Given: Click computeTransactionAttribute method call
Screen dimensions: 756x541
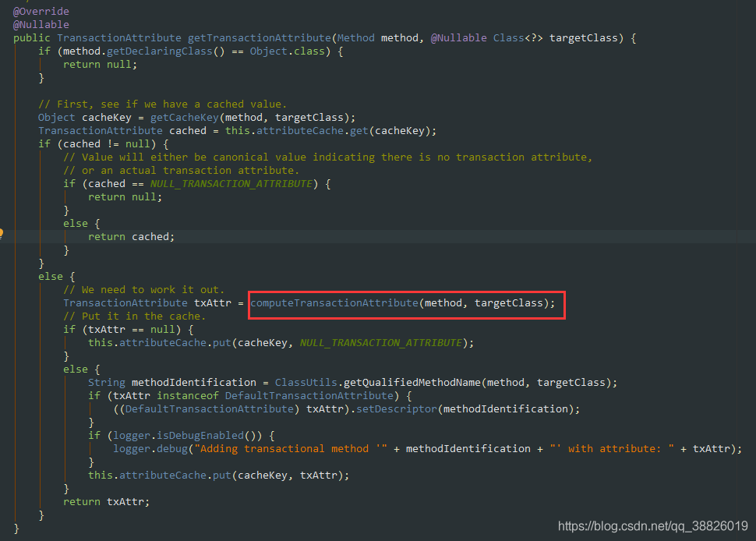Looking at the screenshot, I should [334, 302].
